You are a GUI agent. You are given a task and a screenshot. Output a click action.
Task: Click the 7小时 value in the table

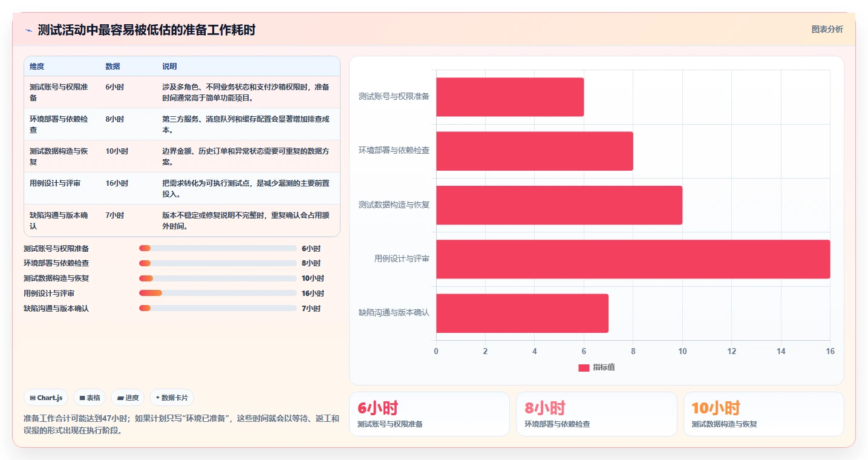(x=114, y=215)
